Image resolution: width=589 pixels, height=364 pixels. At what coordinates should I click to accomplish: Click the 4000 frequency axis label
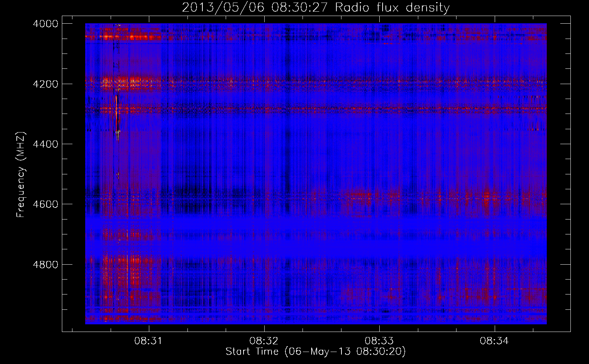pos(45,24)
